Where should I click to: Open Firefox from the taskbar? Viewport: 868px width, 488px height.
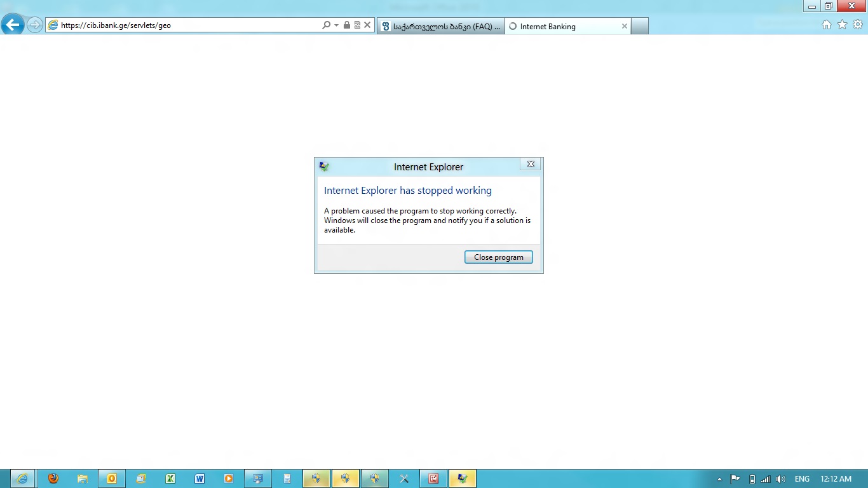point(53,479)
